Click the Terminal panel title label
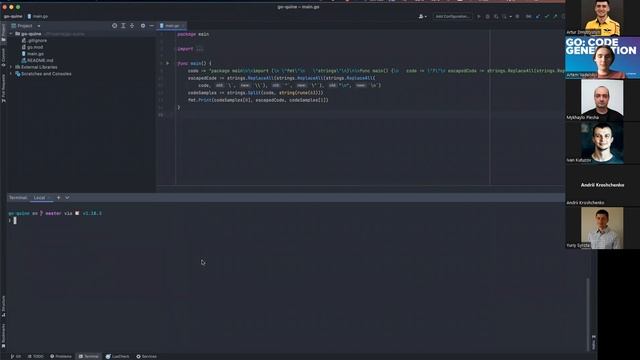This screenshot has width=640, height=360. coord(18,198)
